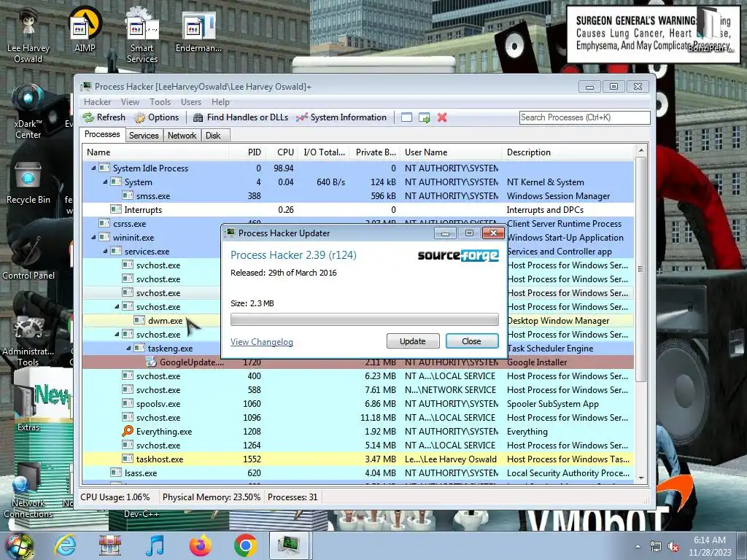747x560 pixels.
Task: Click CPU Usage in the status bar
Action: click(115, 497)
